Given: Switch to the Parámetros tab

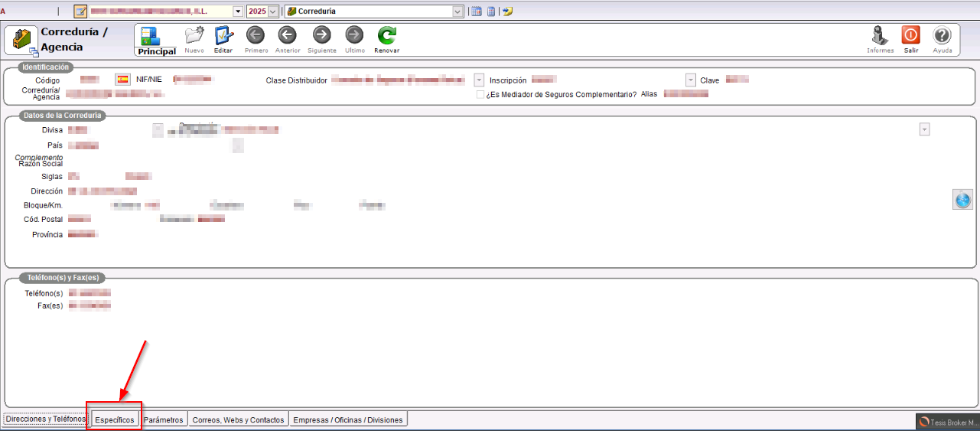Looking at the screenshot, I should [164, 420].
